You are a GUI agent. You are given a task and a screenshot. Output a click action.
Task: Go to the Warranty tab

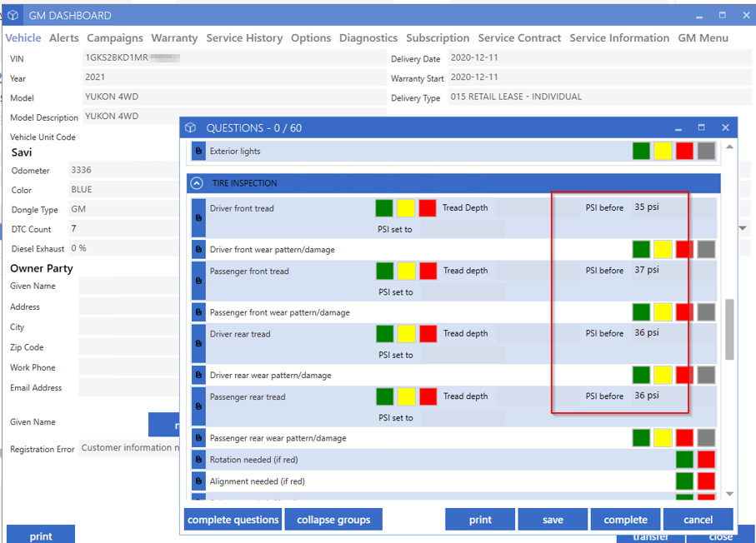point(174,38)
